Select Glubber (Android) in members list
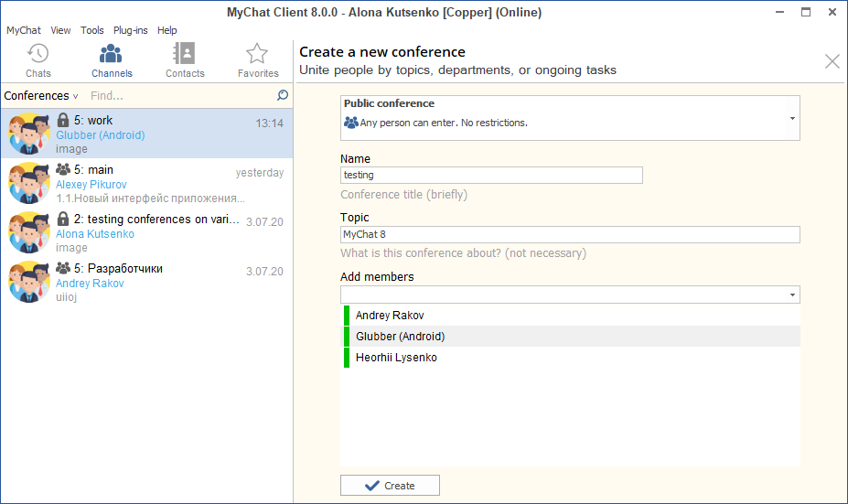The width and height of the screenshot is (848, 504). [x=572, y=337]
